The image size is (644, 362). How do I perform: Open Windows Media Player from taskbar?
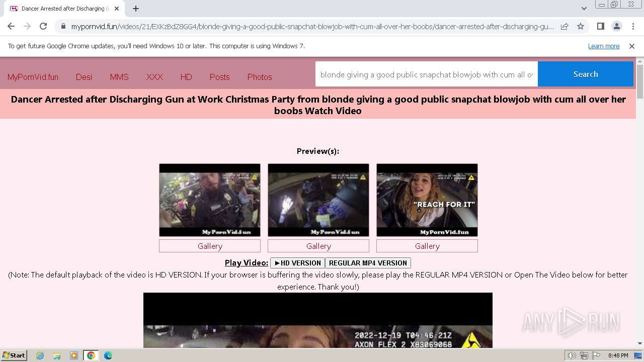(74, 355)
